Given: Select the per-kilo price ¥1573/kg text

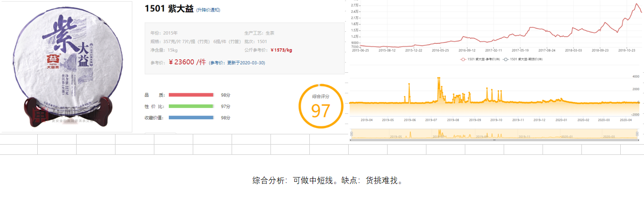Looking at the screenshot, I should pos(281,50).
